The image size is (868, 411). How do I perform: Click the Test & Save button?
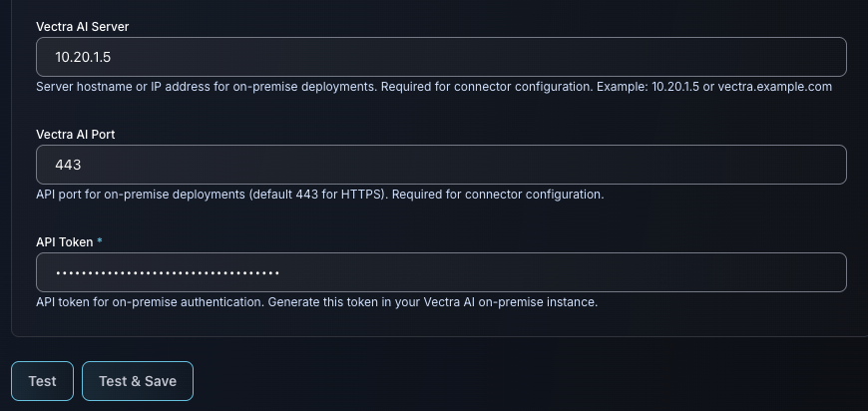(138, 381)
